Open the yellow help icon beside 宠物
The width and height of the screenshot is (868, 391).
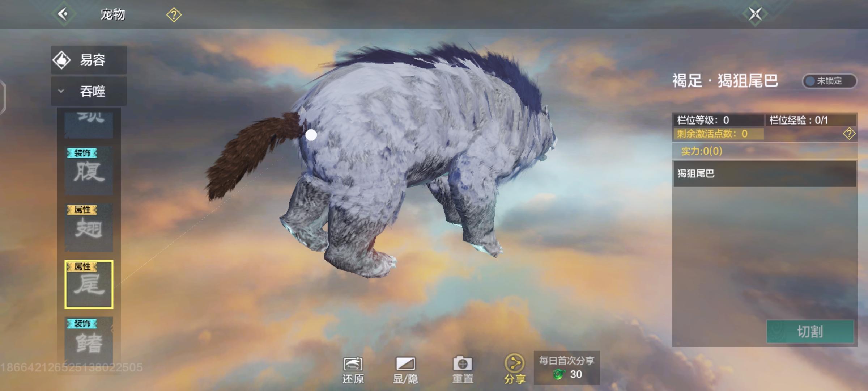(174, 15)
